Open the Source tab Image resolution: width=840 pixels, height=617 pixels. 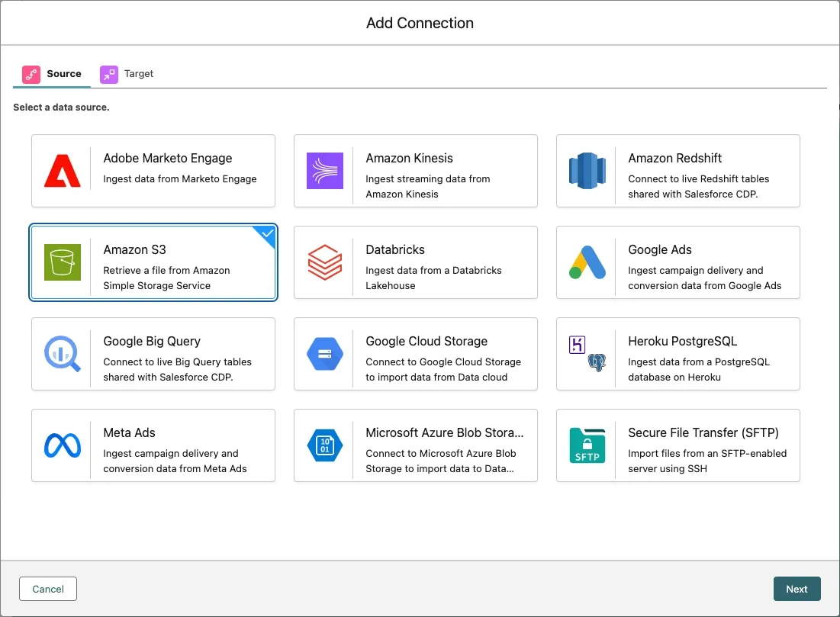(x=53, y=74)
